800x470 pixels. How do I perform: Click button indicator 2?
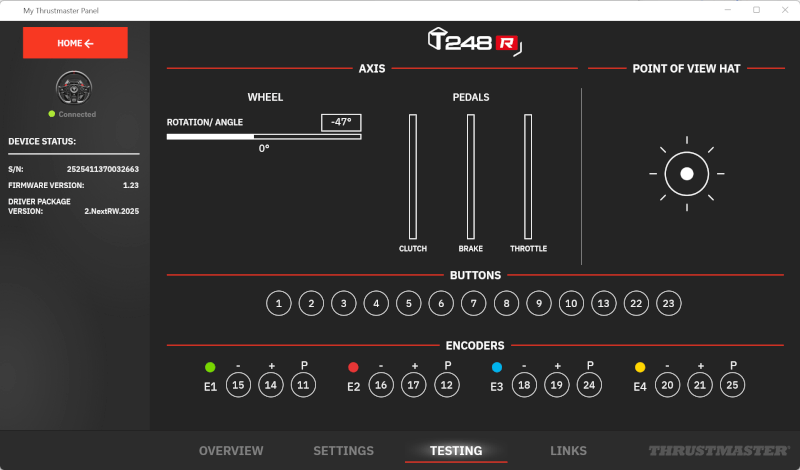pyautogui.click(x=311, y=304)
